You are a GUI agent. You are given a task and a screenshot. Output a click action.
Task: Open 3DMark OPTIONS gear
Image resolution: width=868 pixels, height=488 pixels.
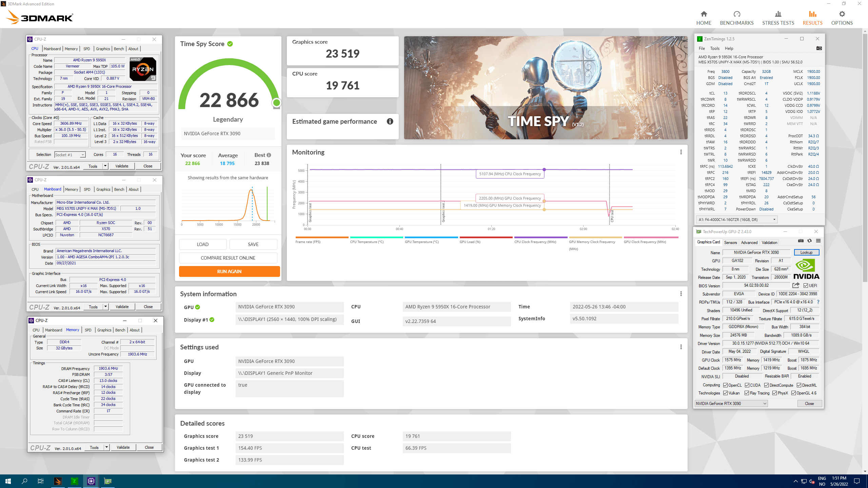[x=842, y=18]
